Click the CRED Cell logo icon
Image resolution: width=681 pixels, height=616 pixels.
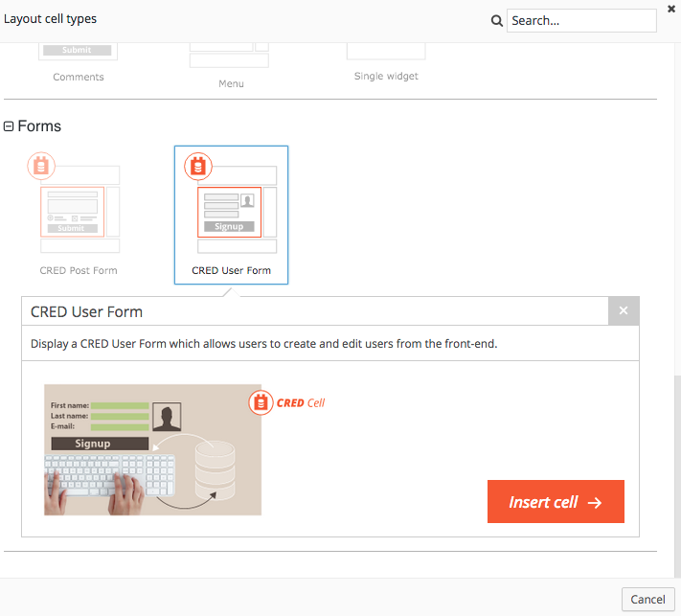point(261,402)
